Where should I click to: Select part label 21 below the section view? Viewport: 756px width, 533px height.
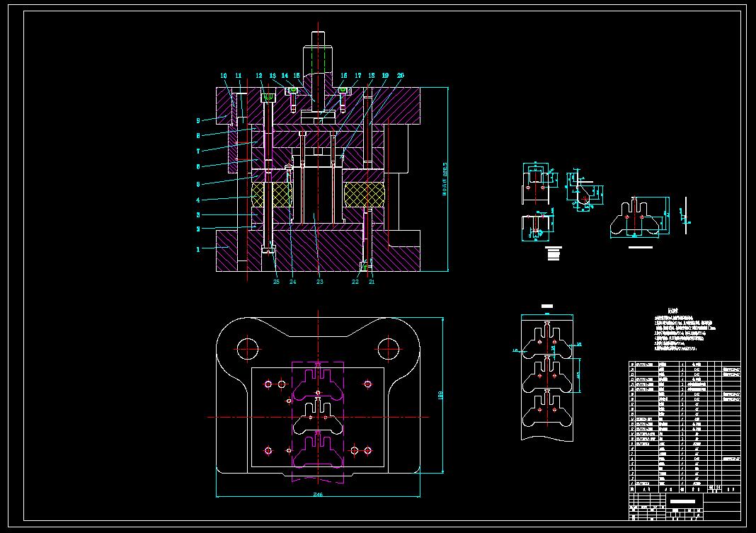click(x=372, y=282)
